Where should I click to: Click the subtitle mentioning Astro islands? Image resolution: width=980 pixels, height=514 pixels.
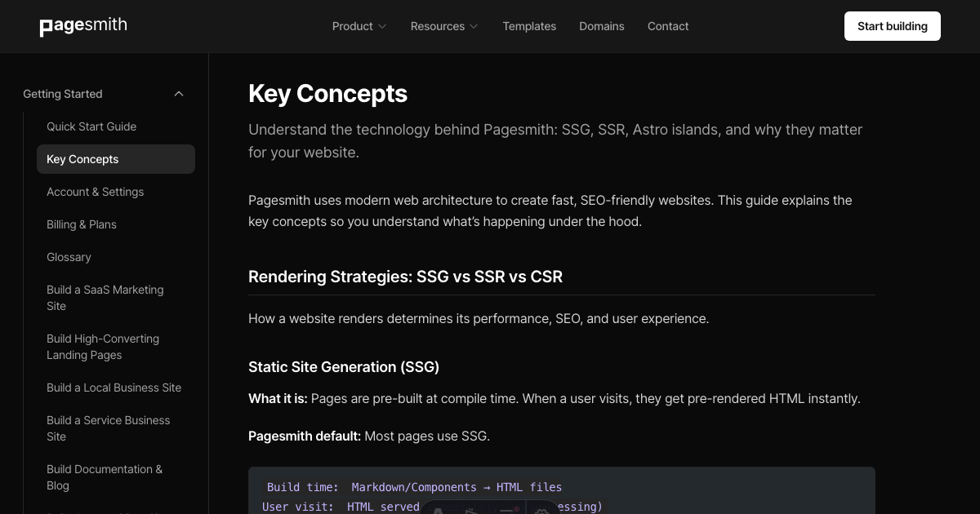(555, 141)
